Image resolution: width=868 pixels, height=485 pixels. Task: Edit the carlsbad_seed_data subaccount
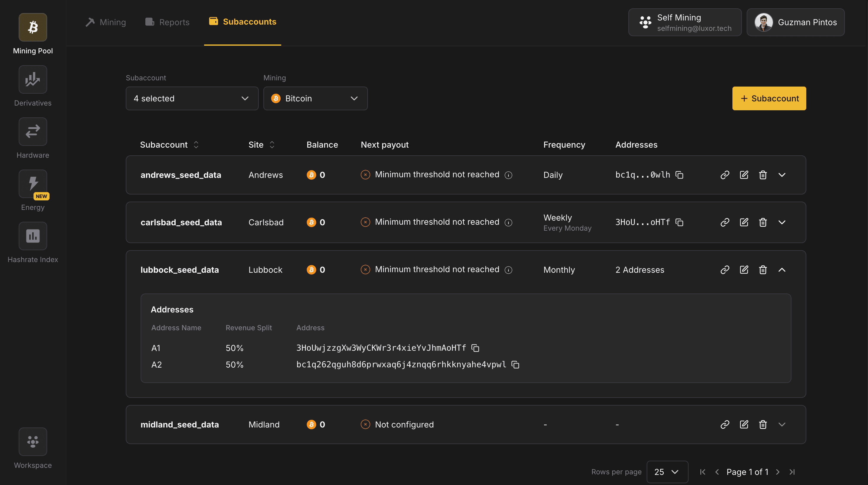[x=744, y=222]
